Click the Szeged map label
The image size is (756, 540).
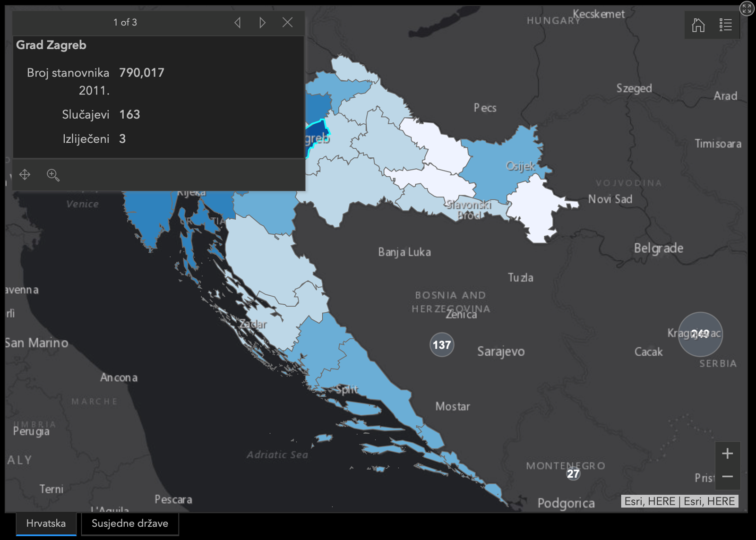click(x=634, y=88)
